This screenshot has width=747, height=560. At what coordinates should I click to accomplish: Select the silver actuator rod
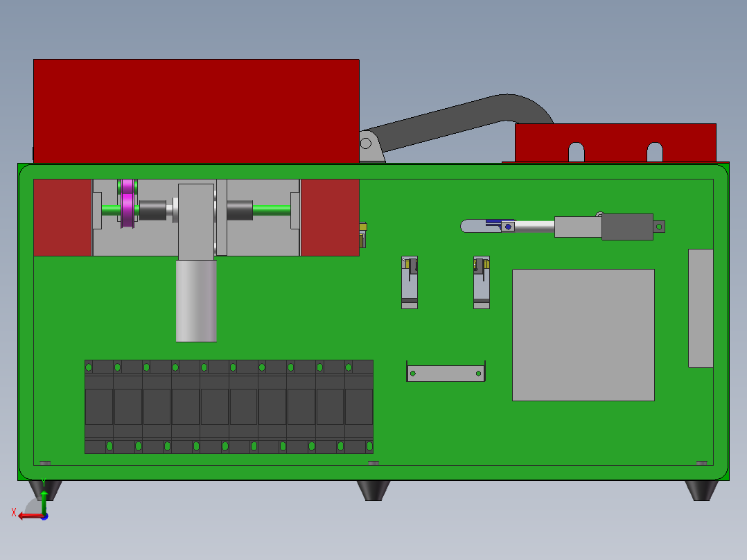click(x=534, y=227)
